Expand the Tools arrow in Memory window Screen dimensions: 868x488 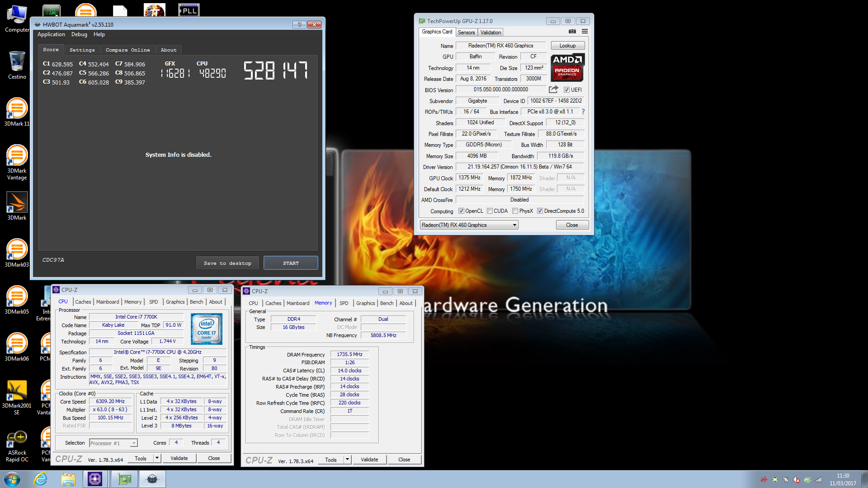347,460
